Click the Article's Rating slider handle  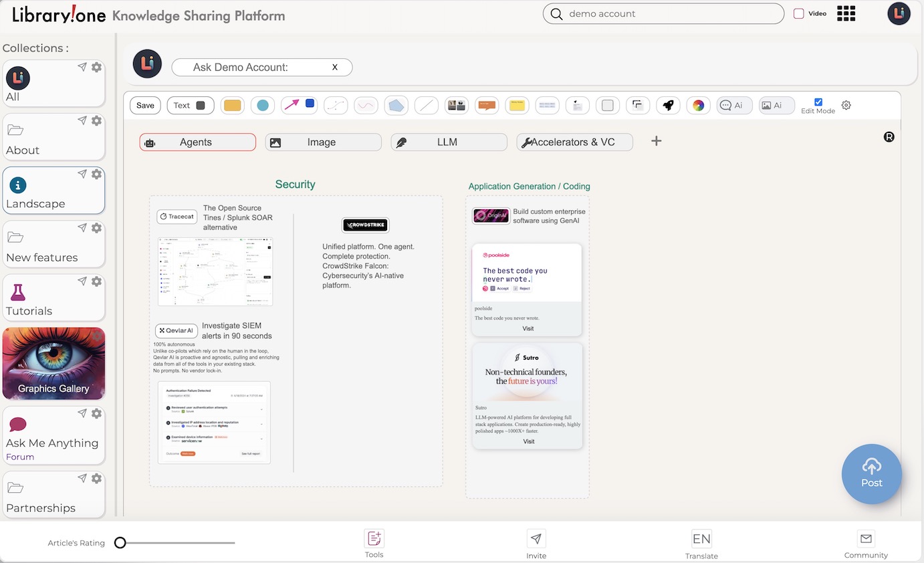tap(120, 543)
